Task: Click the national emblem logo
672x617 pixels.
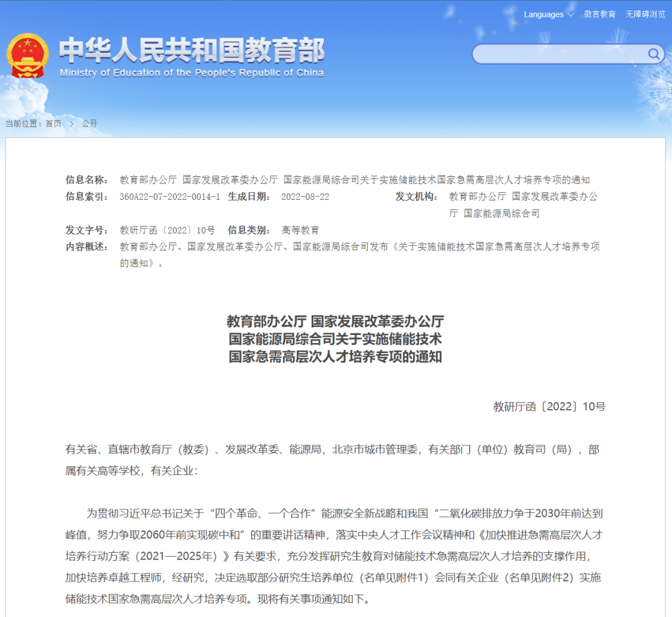Action: pos(27,56)
